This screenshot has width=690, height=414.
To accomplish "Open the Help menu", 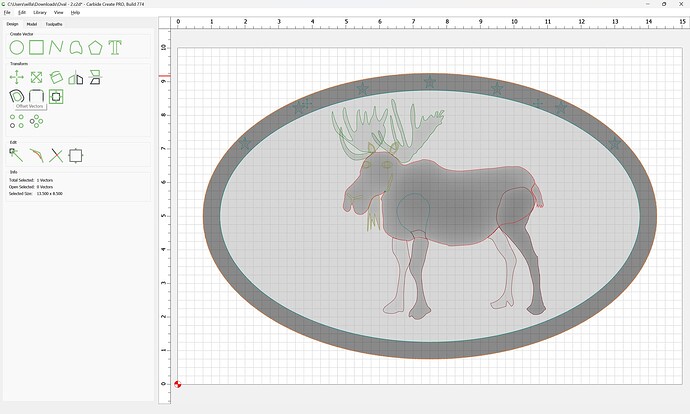I will click(75, 12).
